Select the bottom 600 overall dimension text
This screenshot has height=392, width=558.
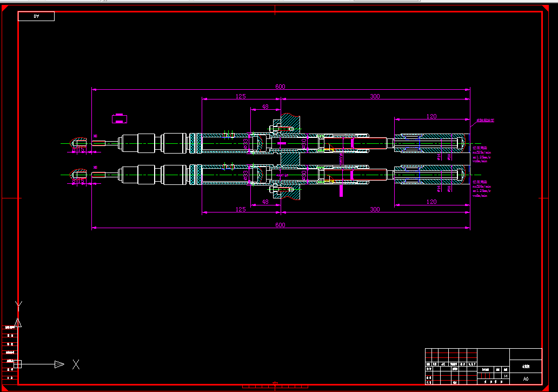[280, 225]
